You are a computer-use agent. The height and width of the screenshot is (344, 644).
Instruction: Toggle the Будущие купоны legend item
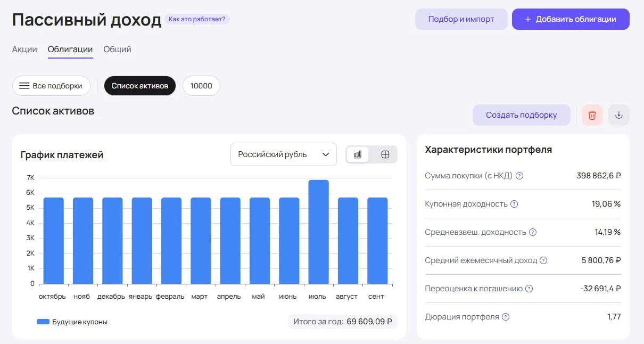point(72,322)
